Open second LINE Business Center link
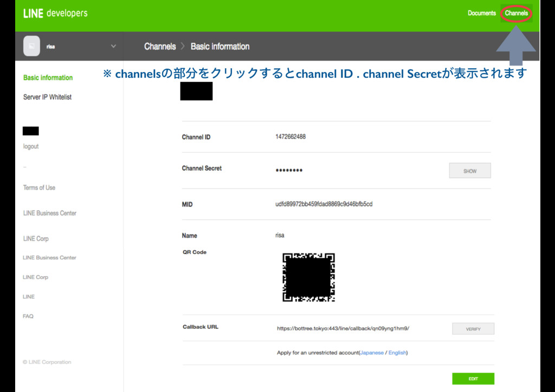The width and height of the screenshot is (555, 392). pos(49,258)
